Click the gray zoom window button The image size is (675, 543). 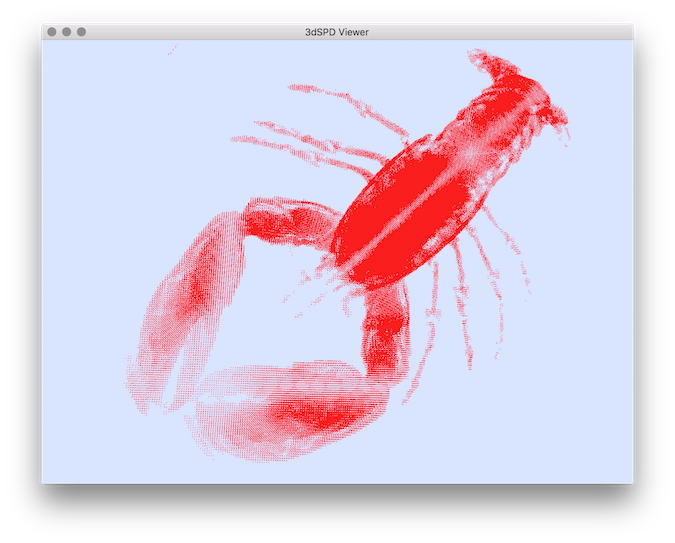point(82,32)
